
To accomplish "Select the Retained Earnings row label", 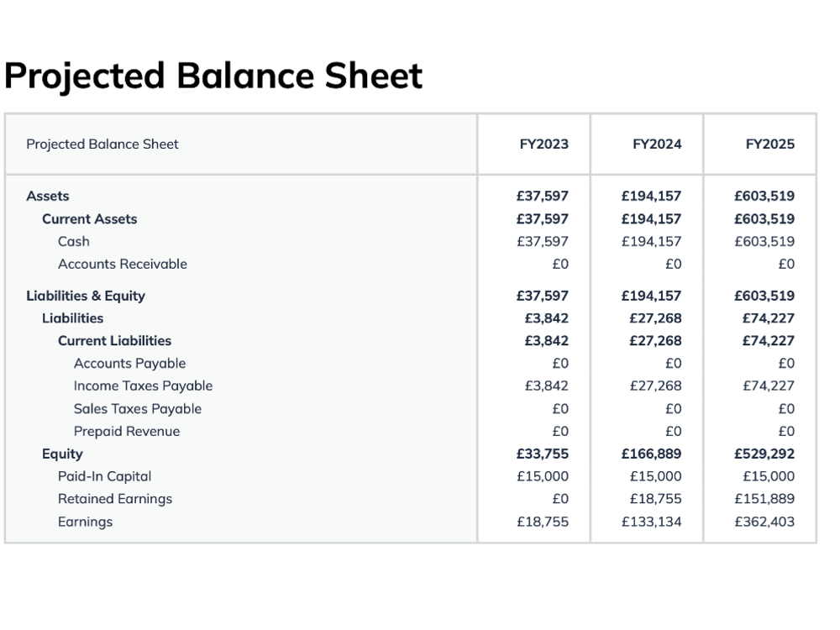I will click(x=115, y=499).
